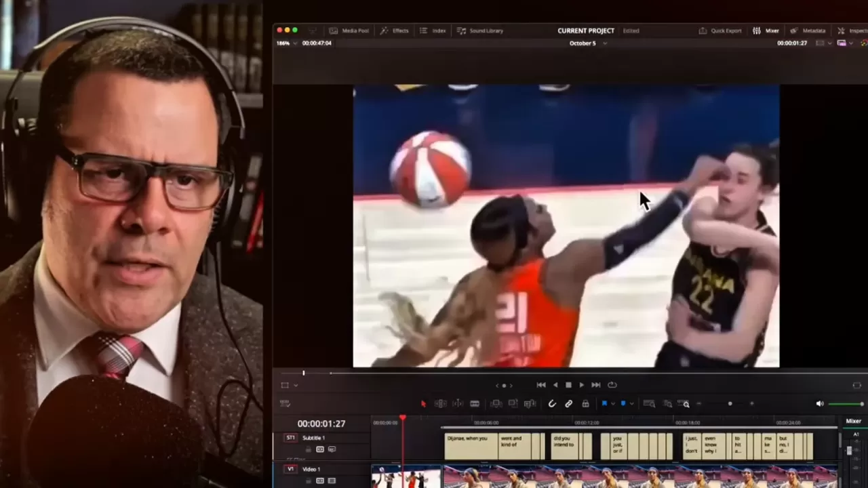Select the Selection Mode arrow tool
This screenshot has width=868, height=488.
423,404
